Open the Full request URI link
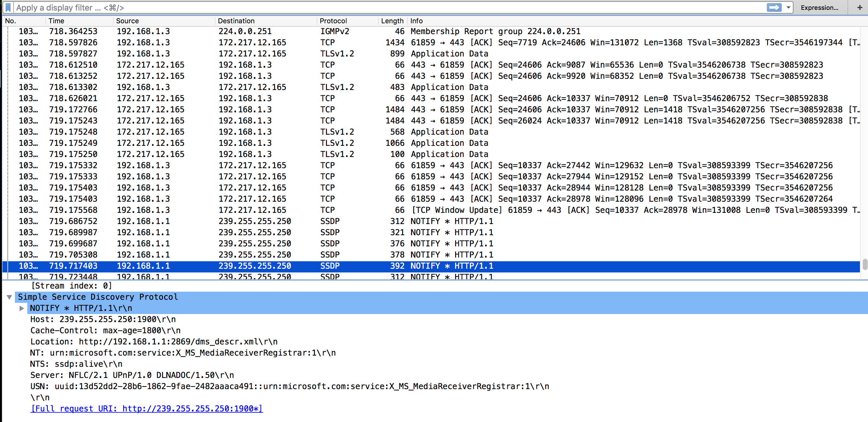Image resolution: width=868 pixels, height=422 pixels. coord(146,409)
